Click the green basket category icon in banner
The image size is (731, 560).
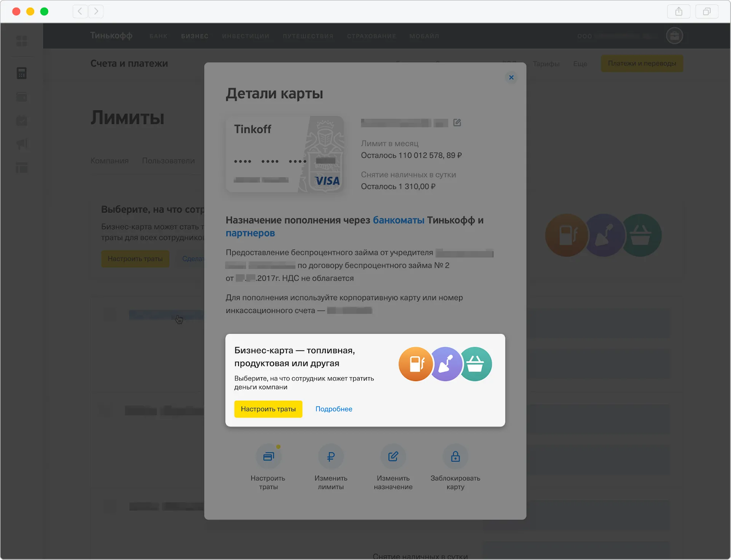tap(476, 364)
